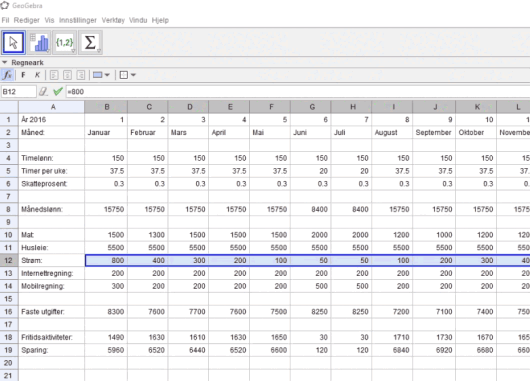Select Mobilregning value 300 for Januar
This screenshot has height=381, width=530.
click(106, 286)
